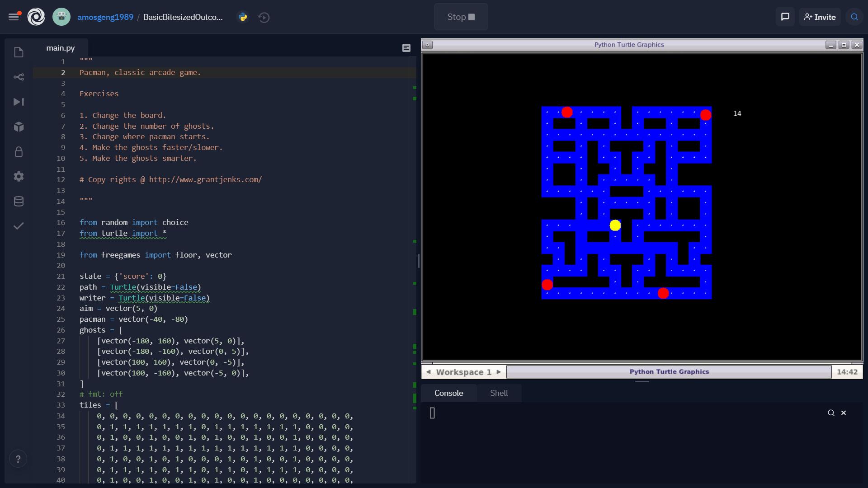Switch to the Console tab
Image resolution: width=868 pixels, height=488 pixels.
click(448, 393)
